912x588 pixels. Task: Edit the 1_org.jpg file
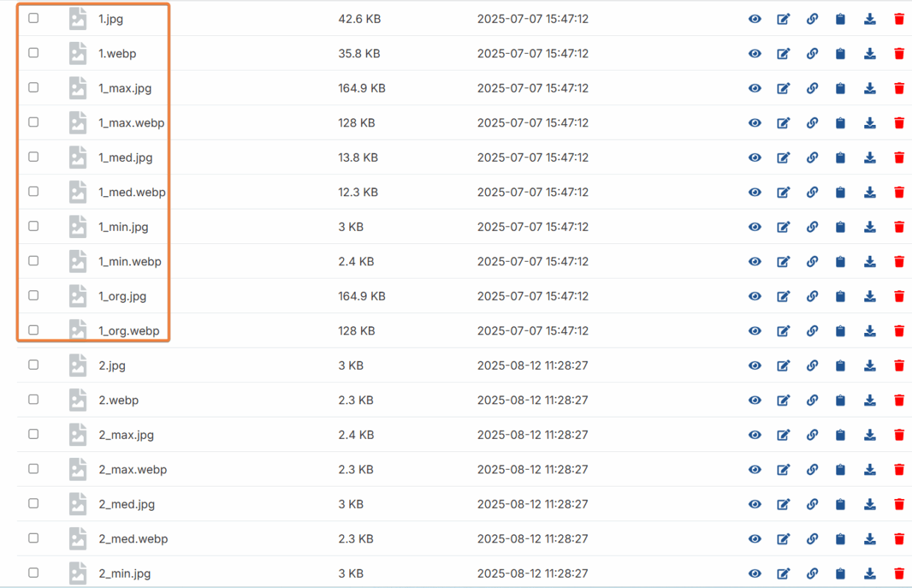pos(783,296)
